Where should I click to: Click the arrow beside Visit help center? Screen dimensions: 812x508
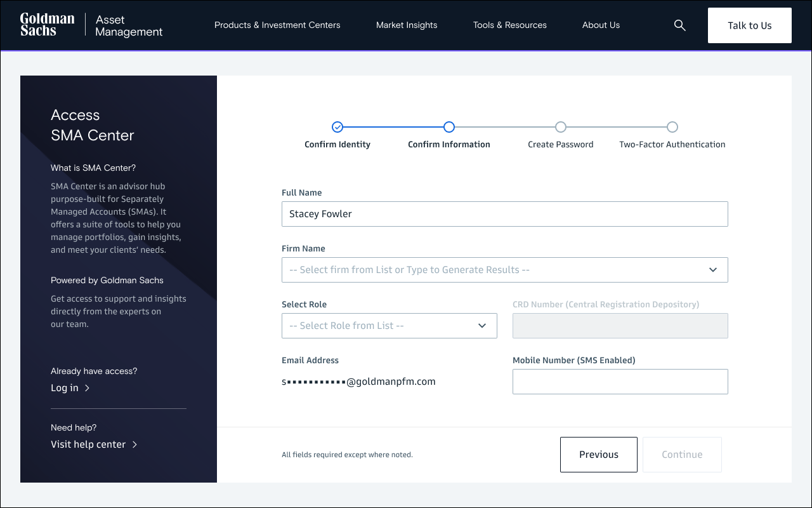coord(134,444)
